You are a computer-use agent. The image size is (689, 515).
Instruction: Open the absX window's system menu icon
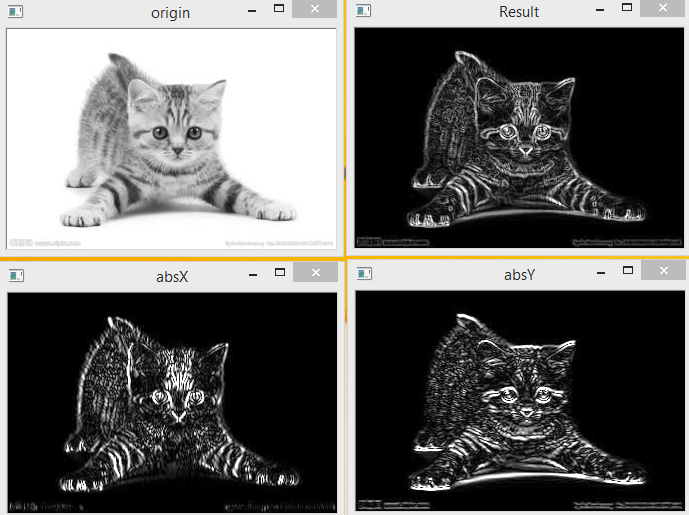pyautogui.click(x=15, y=274)
